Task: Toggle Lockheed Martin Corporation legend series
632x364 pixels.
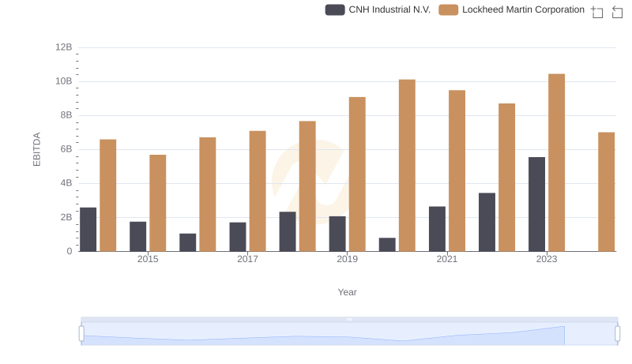Action: coord(511,9)
